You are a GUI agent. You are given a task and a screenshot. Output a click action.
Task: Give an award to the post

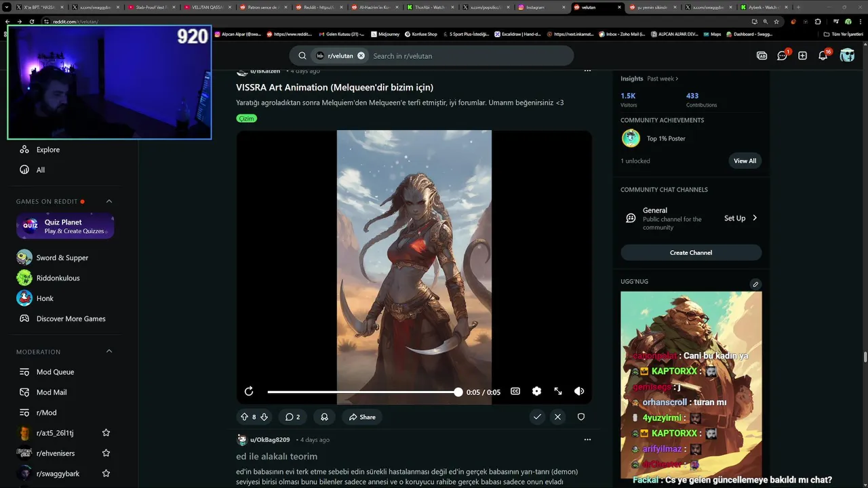coord(324,417)
